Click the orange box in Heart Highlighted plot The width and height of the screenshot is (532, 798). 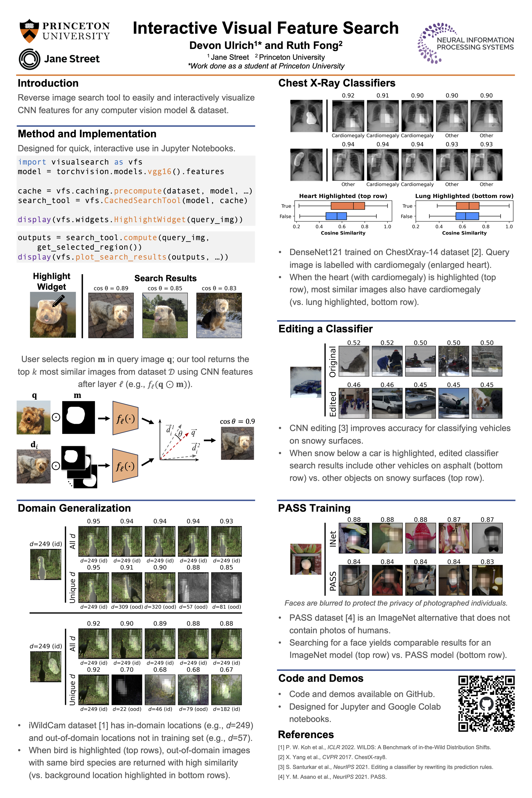coord(347,206)
